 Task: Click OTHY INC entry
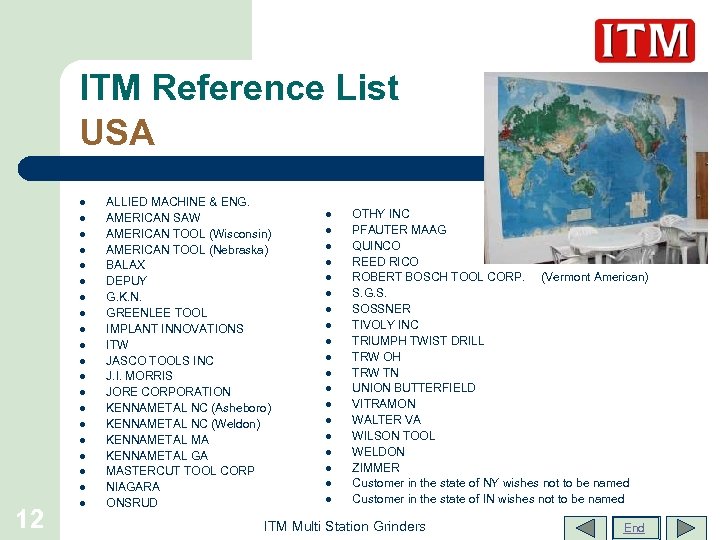coord(381,214)
